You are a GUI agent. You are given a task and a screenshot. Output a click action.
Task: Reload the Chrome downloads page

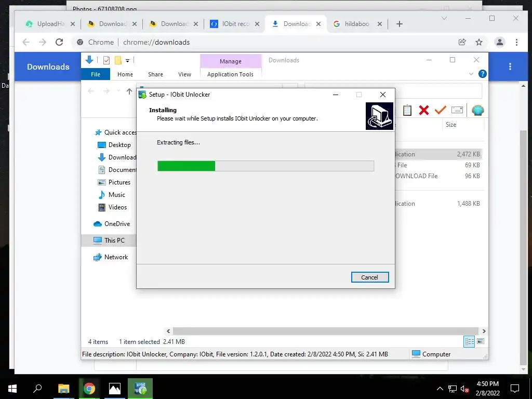[59, 42]
